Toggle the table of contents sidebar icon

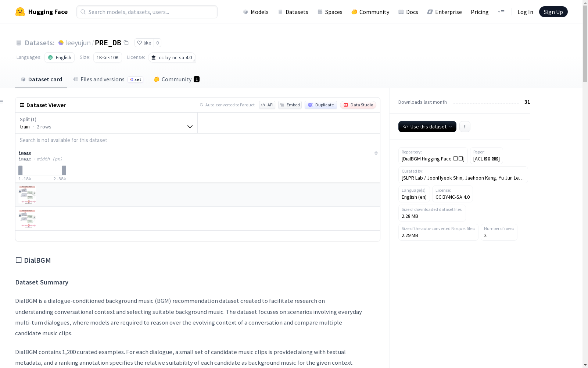(2, 102)
